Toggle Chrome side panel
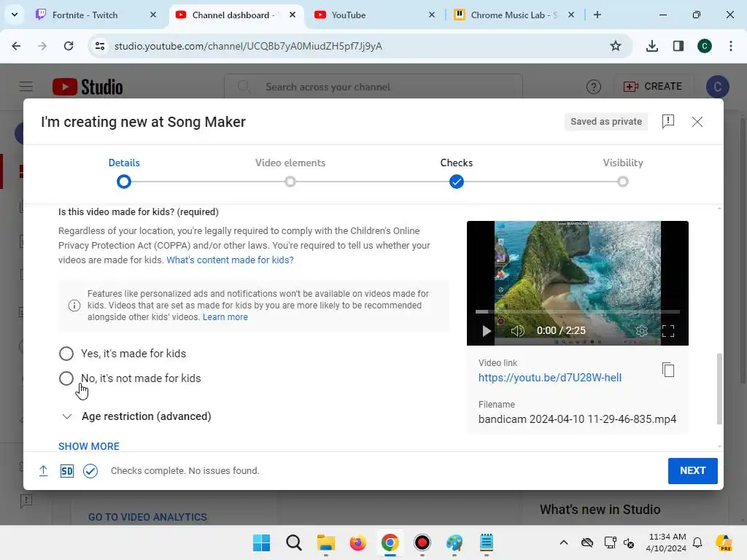Image resolution: width=747 pixels, height=560 pixels. [x=678, y=46]
